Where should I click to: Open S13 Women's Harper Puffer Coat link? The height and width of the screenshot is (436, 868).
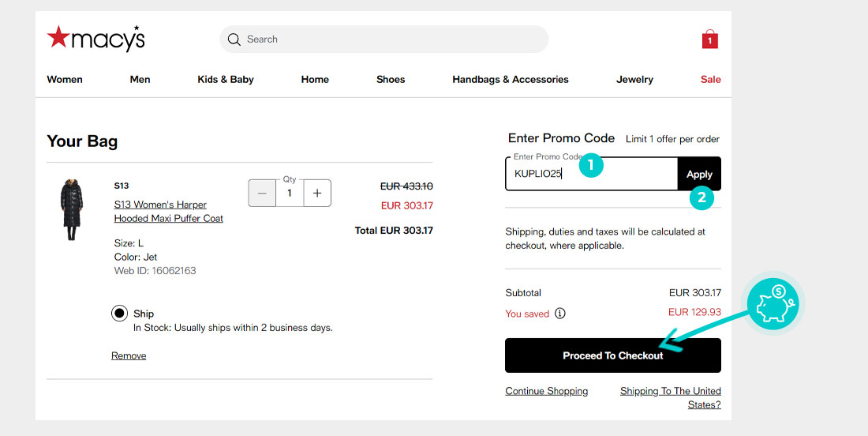click(168, 212)
